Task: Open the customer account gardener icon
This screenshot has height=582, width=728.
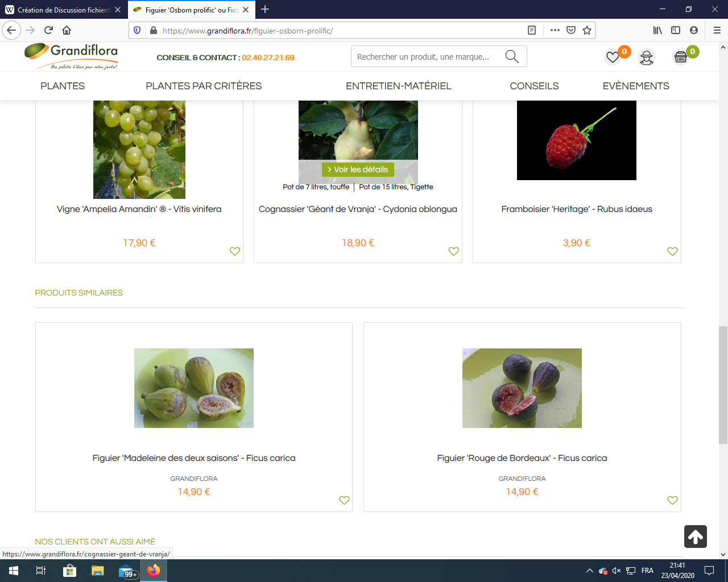Action: click(647, 57)
